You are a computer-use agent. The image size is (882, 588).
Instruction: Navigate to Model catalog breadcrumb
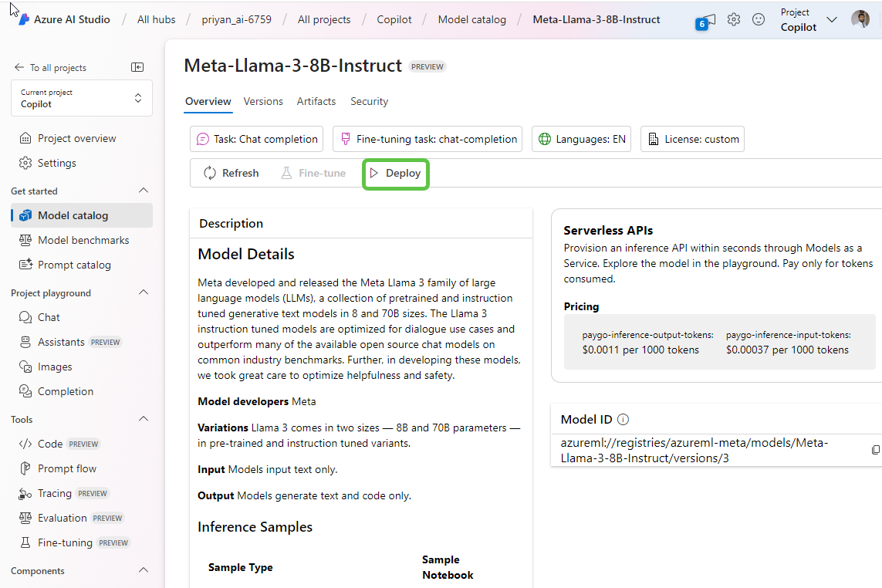click(471, 19)
